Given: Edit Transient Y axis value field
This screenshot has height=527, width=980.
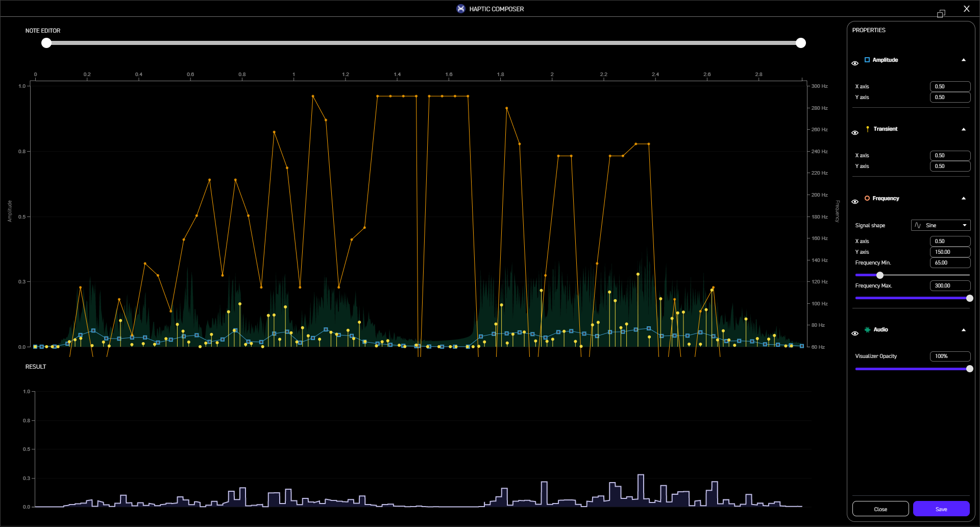Looking at the screenshot, I should tap(950, 166).
